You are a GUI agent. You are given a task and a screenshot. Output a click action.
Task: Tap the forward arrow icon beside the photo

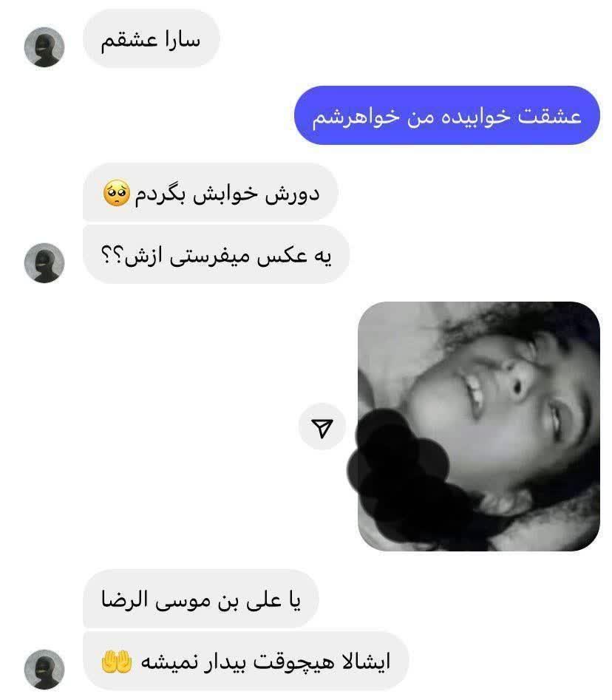click(x=322, y=427)
